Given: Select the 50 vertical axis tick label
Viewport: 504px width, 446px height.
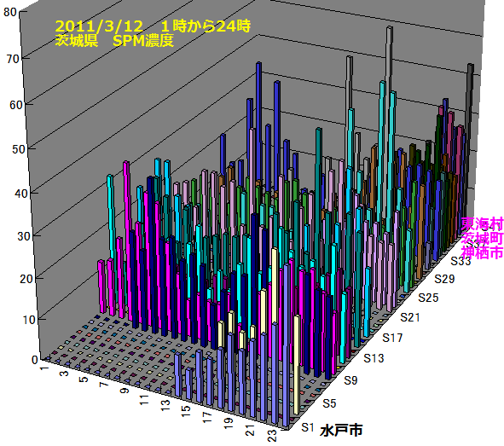Looking at the screenshot, I should (x=19, y=149).
